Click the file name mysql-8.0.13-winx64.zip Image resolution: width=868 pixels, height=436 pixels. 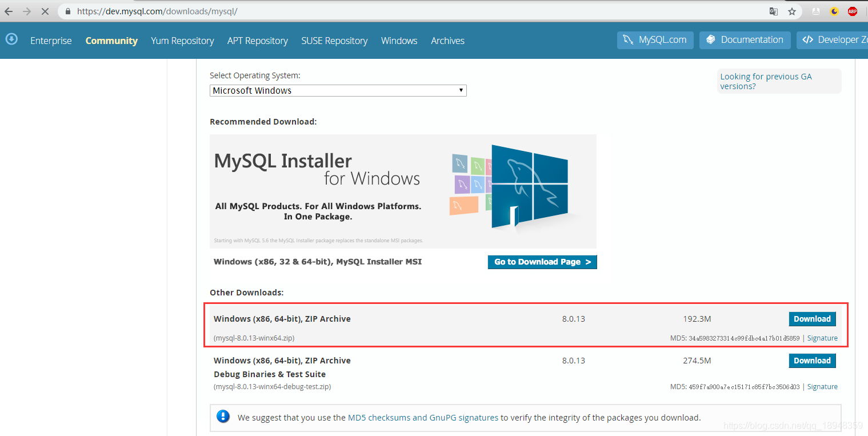click(x=254, y=338)
